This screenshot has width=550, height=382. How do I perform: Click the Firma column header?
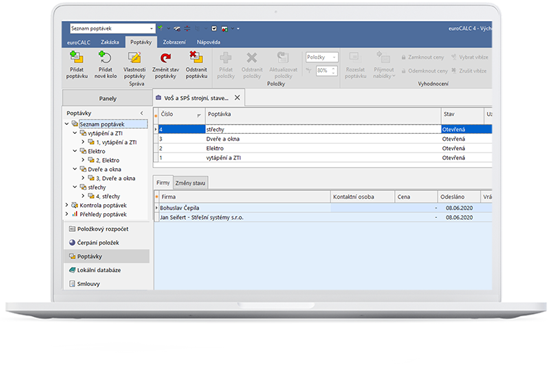(244, 197)
